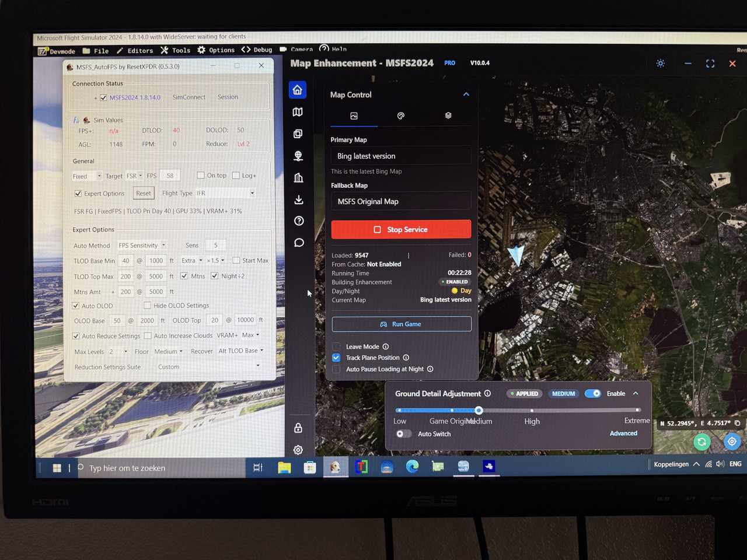
Task: Open the folded map icon in sidebar
Action: point(298,112)
